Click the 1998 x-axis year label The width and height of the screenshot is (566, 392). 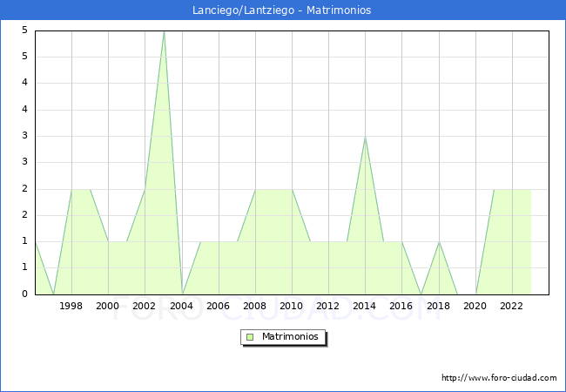pyautogui.click(x=71, y=306)
